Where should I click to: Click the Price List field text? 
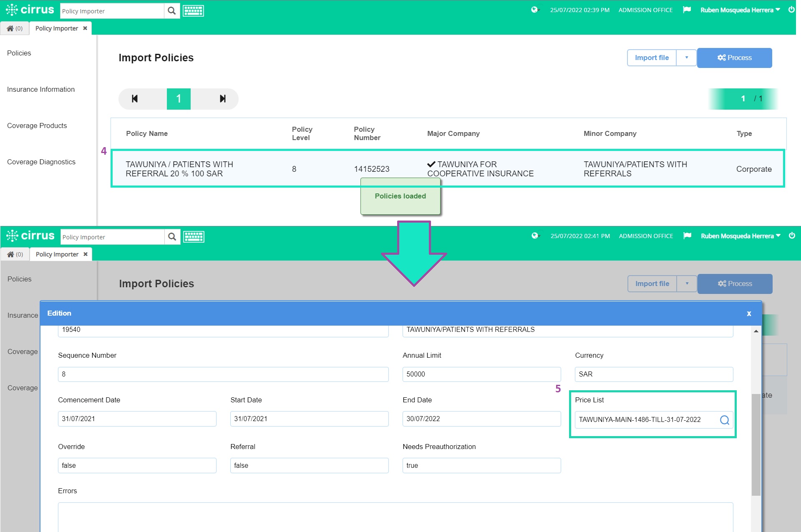pyautogui.click(x=640, y=420)
